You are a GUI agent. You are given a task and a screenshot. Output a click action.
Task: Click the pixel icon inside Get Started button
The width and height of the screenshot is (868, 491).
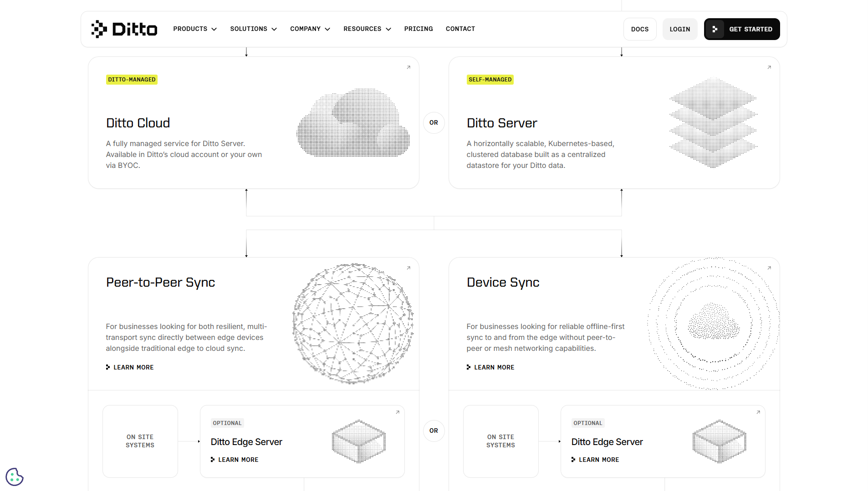coord(715,29)
